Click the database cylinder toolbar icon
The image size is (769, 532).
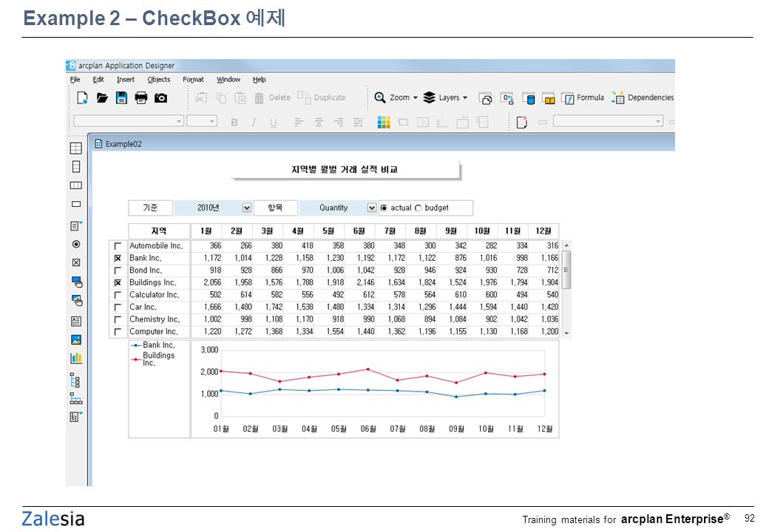tap(528, 98)
